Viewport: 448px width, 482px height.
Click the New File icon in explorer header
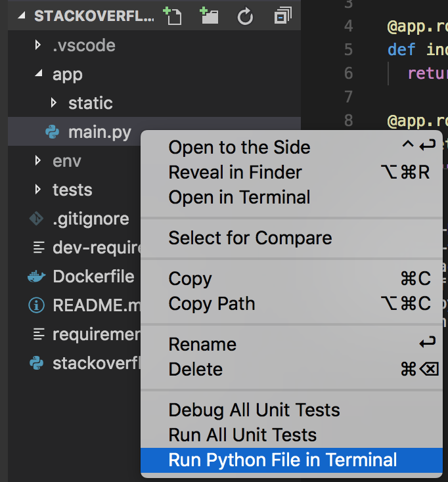(x=173, y=16)
